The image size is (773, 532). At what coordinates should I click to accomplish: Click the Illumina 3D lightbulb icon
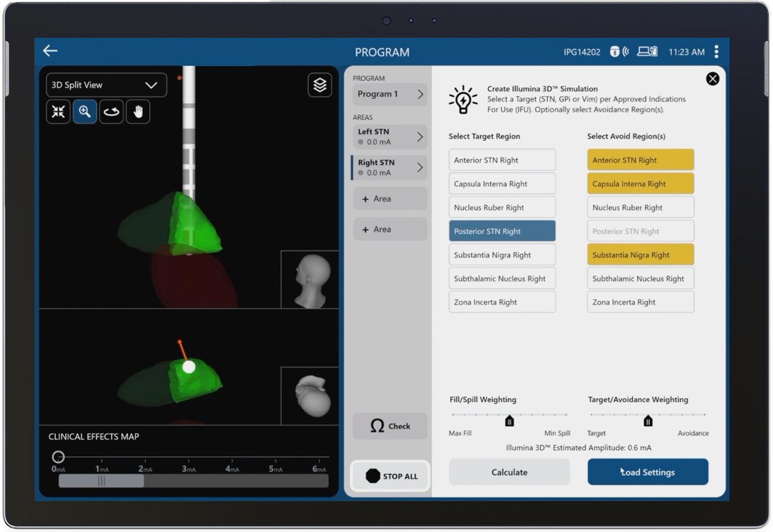coord(464,100)
